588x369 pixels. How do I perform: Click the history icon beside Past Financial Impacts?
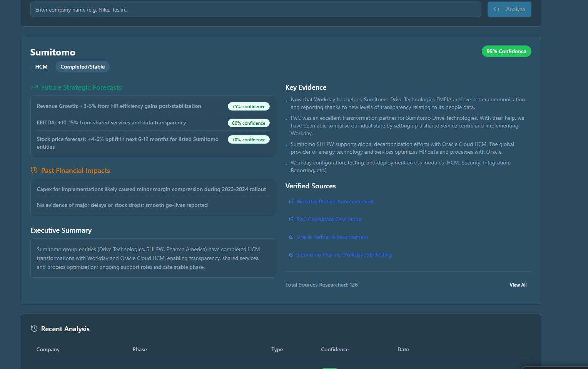click(34, 170)
